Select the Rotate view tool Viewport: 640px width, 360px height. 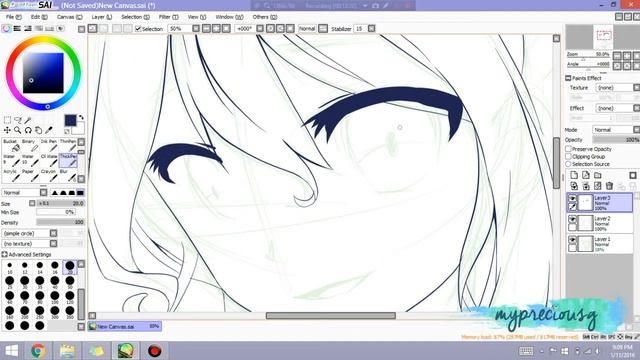[x=28, y=130]
